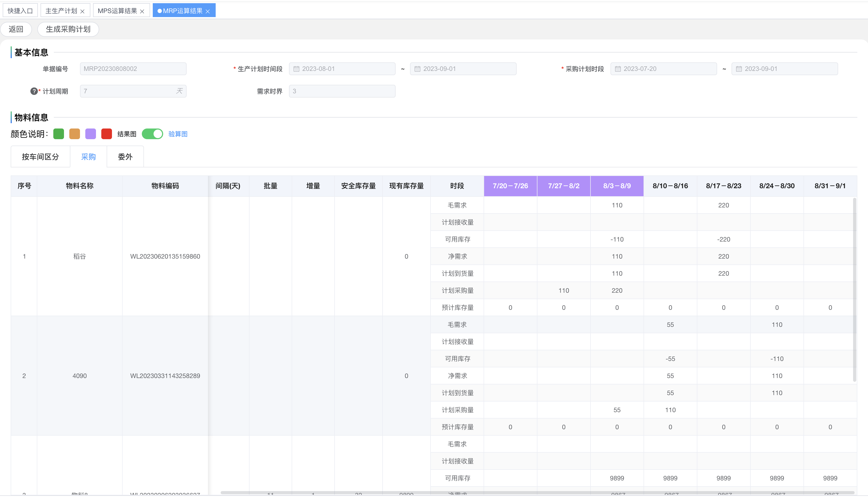868x498 pixels.
Task: Click calendar icon in 采购计划时段 start date
Action: 618,69
